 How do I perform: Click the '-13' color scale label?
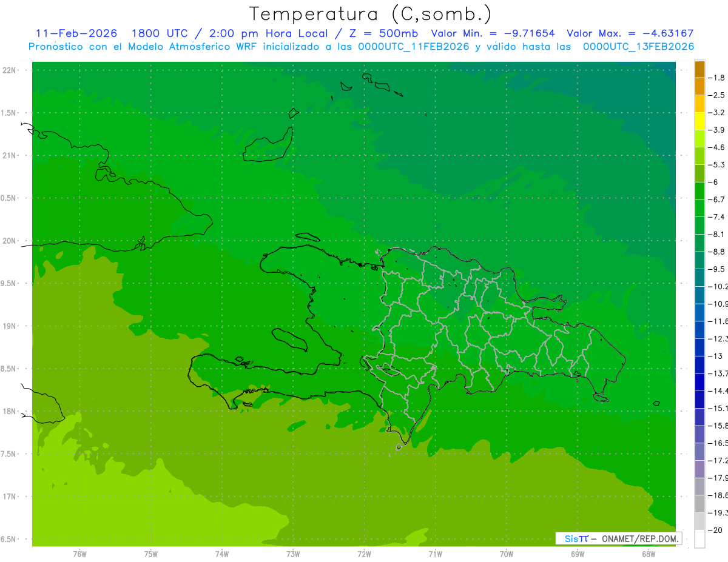[x=716, y=356]
